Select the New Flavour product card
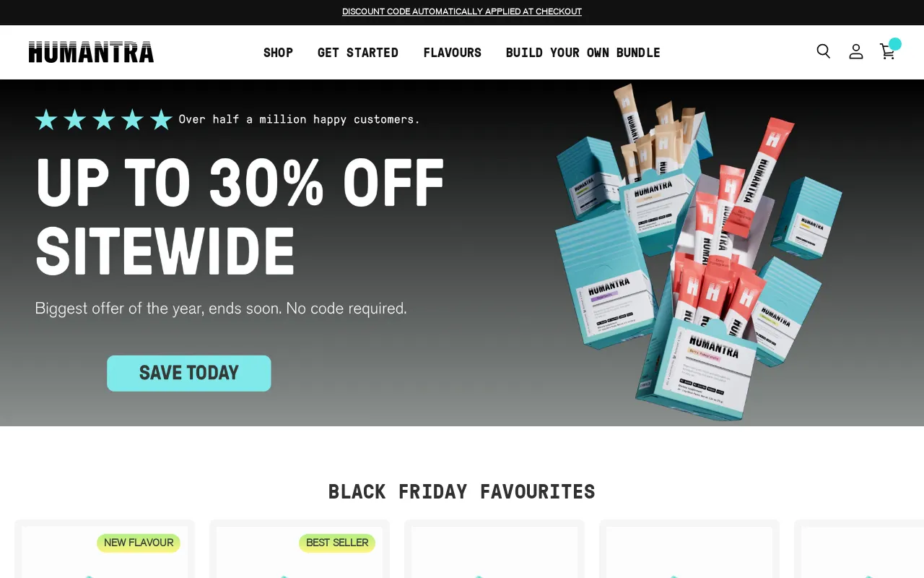The image size is (924, 578). (x=105, y=549)
